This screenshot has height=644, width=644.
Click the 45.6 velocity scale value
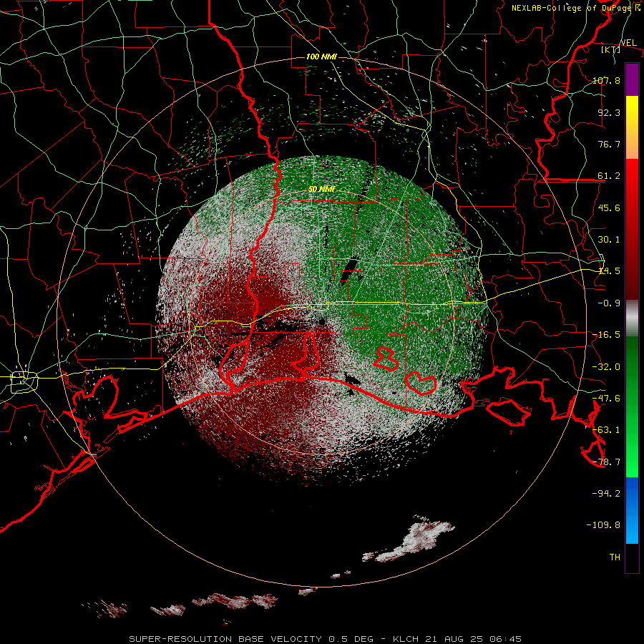pos(609,208)
